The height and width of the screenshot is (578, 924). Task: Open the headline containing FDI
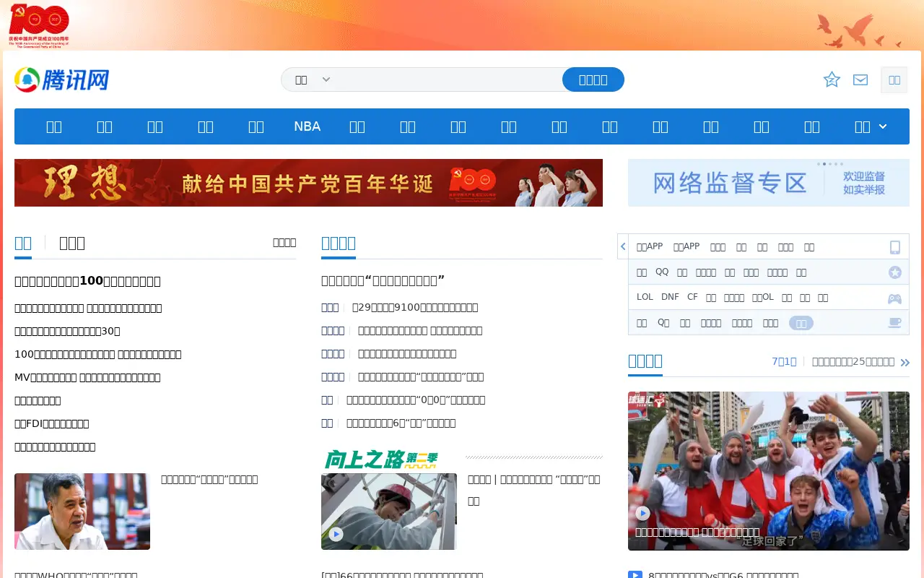52,423
